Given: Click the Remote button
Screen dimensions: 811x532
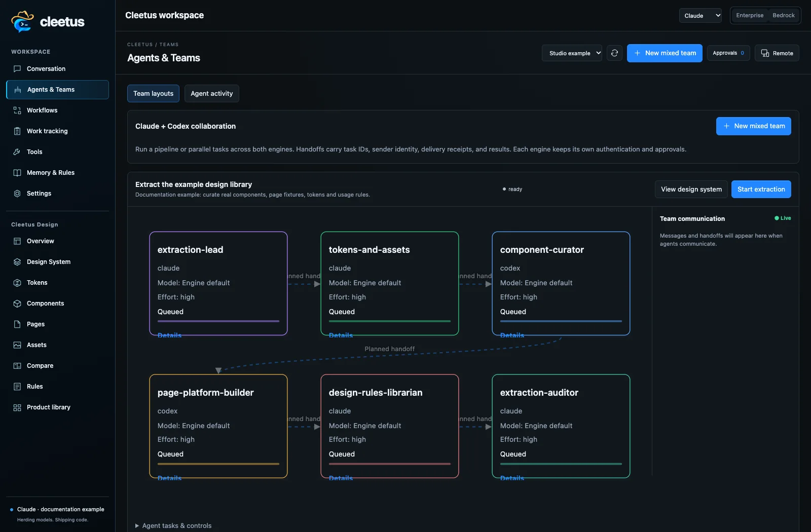Looking at the screenshot, I should [x=777, y=53].
